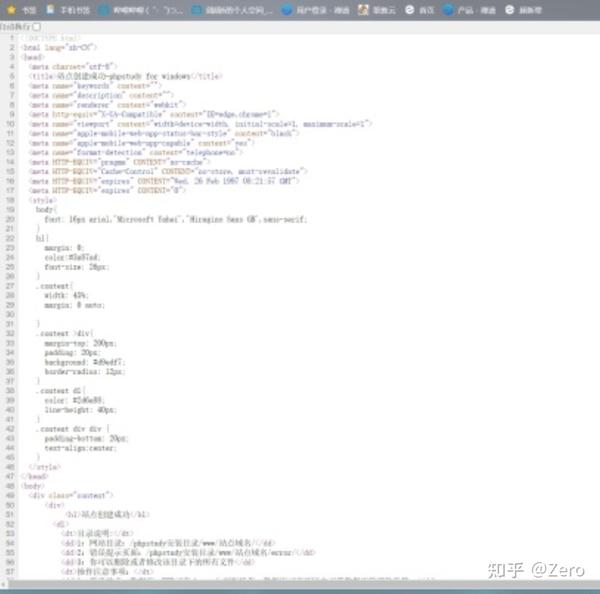Click the HTTP-EQUIV="pragma" meta line
Image resolution: width=600 pixels, height=594 pixels.
pos(119,162)
